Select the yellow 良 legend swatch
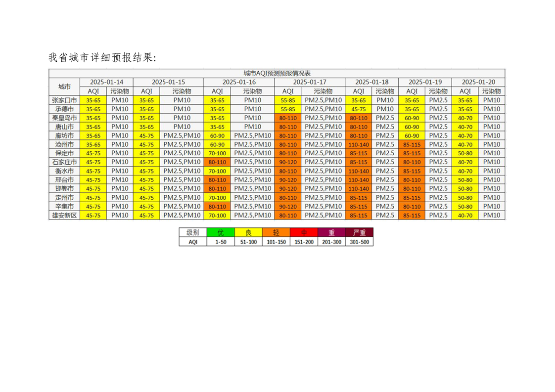 pyautogui.click(x=248, y=232)
